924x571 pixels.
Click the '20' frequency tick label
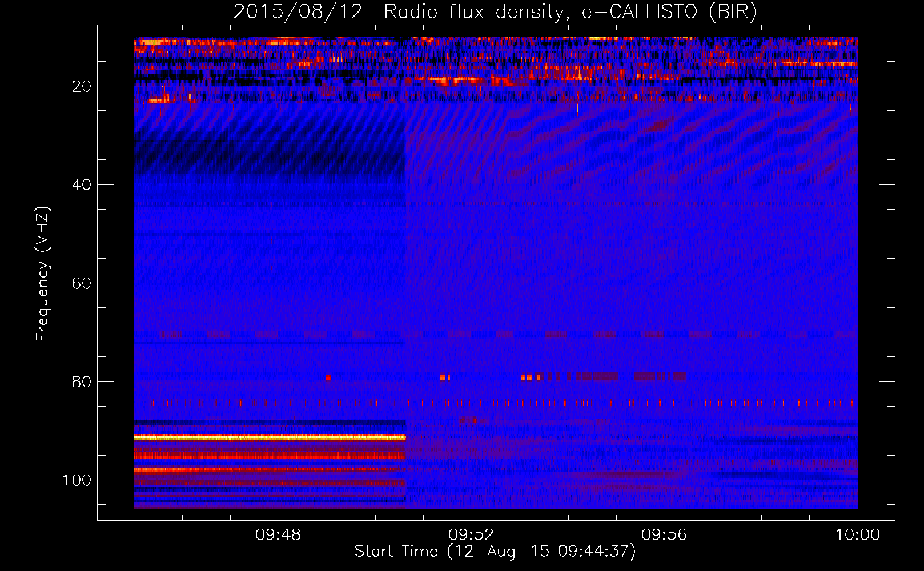click(x=82, y=86)
